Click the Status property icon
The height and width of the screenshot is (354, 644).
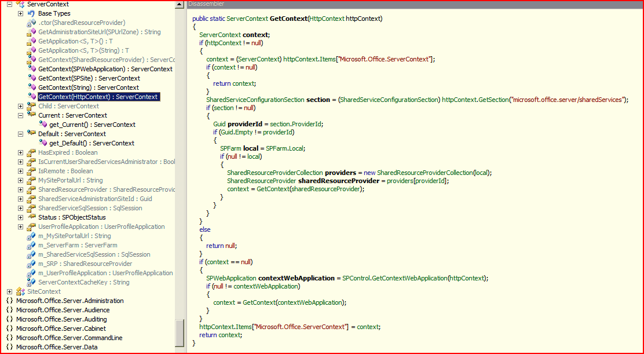pos(31,217)
